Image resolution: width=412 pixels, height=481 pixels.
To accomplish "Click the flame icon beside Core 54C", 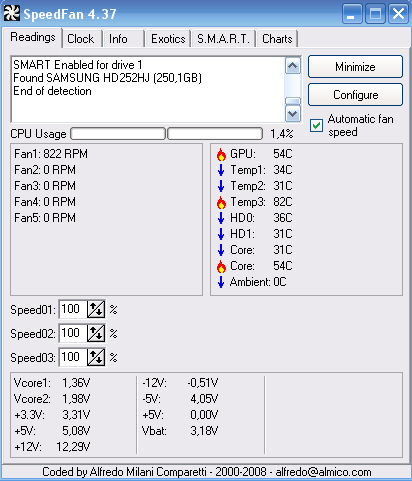I will pyautogui.click(x=221, y=266).
